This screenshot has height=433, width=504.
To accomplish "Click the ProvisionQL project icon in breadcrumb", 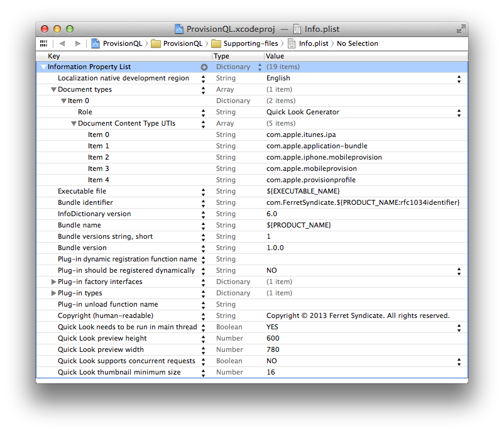I will 96,43.
